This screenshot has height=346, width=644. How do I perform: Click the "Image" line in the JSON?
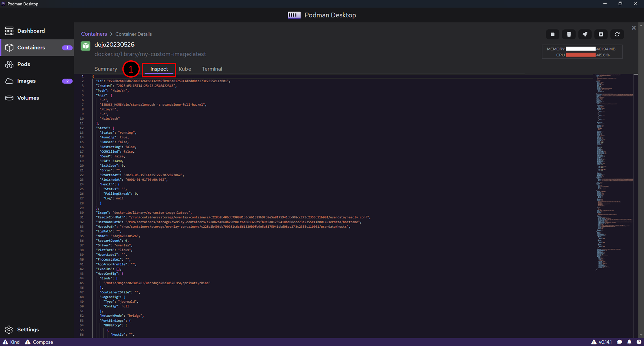click(x=144, y=213)
